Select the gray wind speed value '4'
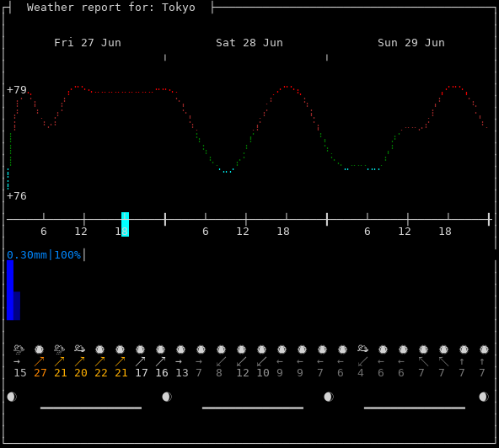The width and height of the screenshot is (499, 448). (361, 373)
